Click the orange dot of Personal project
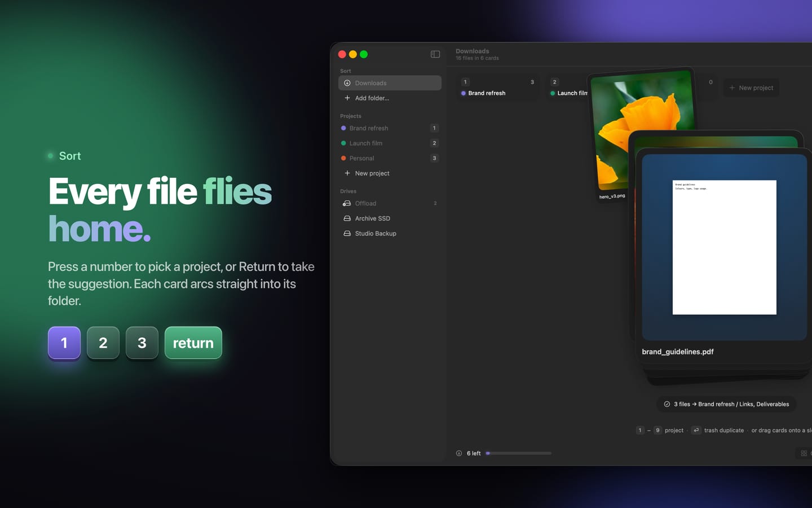The image size is (812, 508). [x=343, y=158]
